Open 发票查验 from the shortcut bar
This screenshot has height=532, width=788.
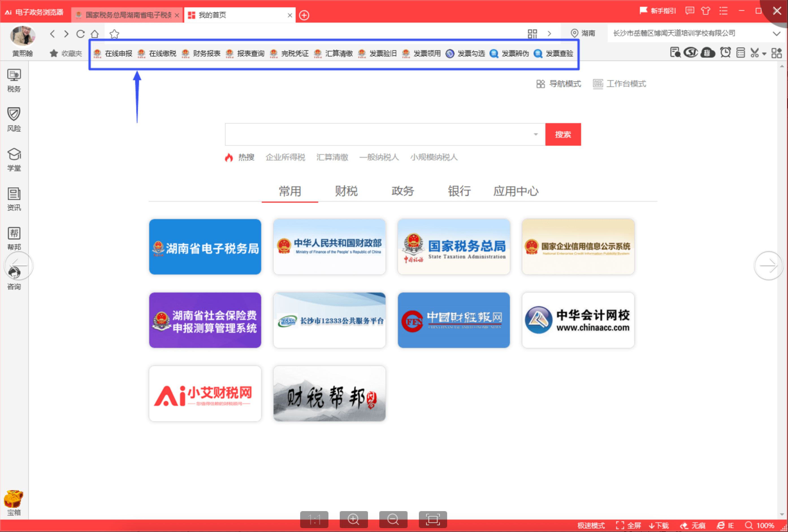point(559,53)
